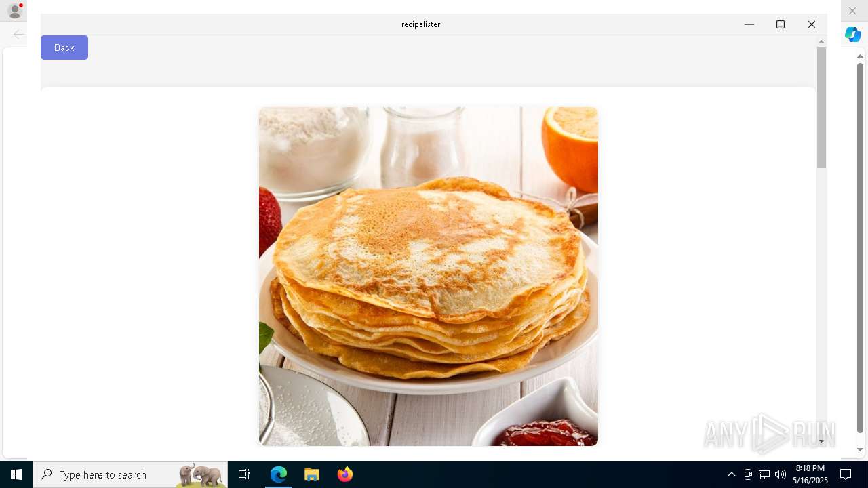Viewport: 868px width, 488px height.
Task: Open the notification center icon
Action: 846,474
